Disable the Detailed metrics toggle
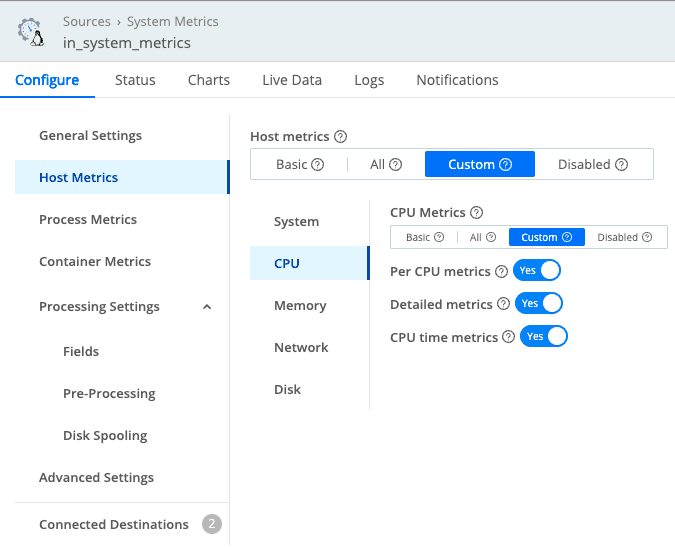Viewport: 675px width, 547px height. (539, 303)
